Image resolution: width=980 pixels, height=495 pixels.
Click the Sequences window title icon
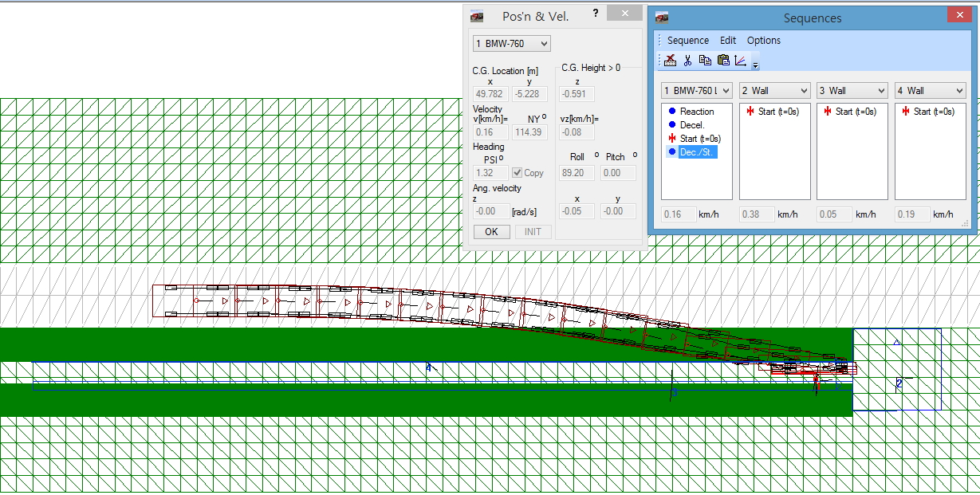662,17
